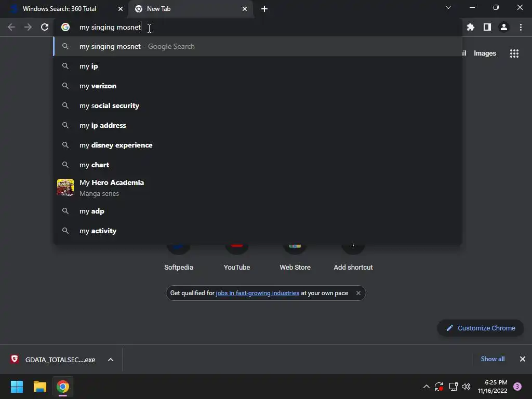Close the New Tab tab
532x399 pixels.
pyautogui.click(x=245, y=9)
